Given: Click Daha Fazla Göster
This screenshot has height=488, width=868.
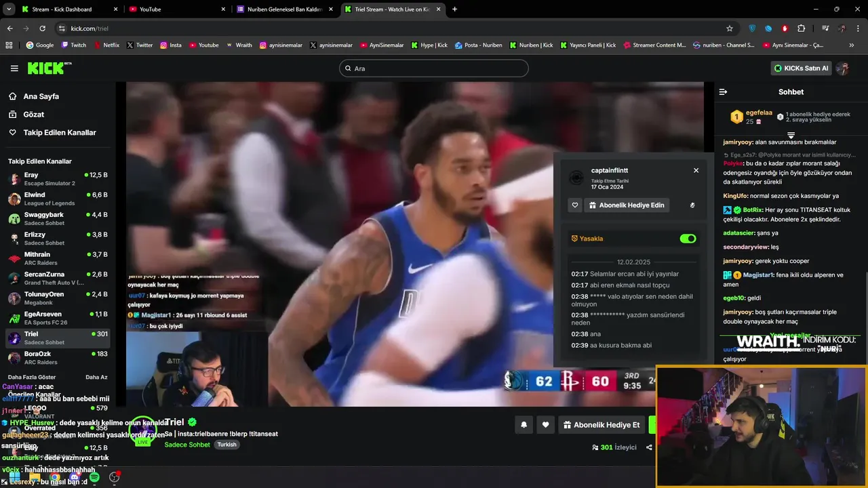Looking at the screenshot, I should click(x=32, y=377).
